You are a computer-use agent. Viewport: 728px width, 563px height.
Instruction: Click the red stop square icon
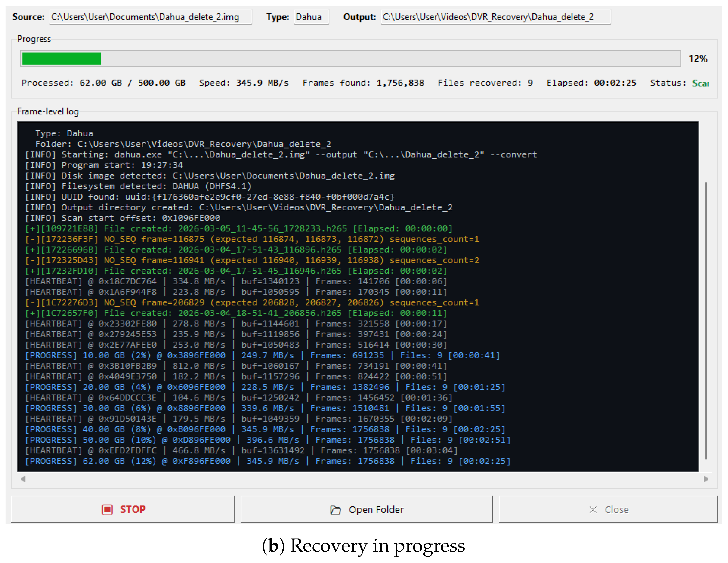tap(107, 509)
